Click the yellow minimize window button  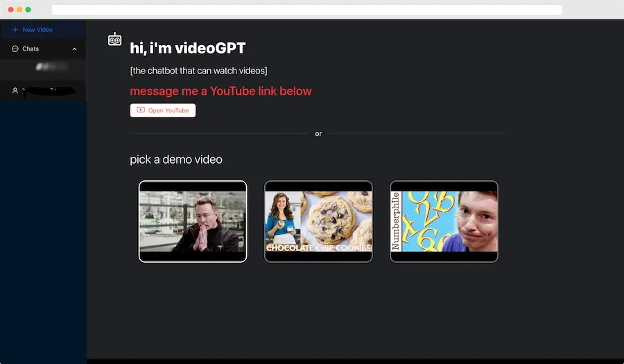coord(19,10)
